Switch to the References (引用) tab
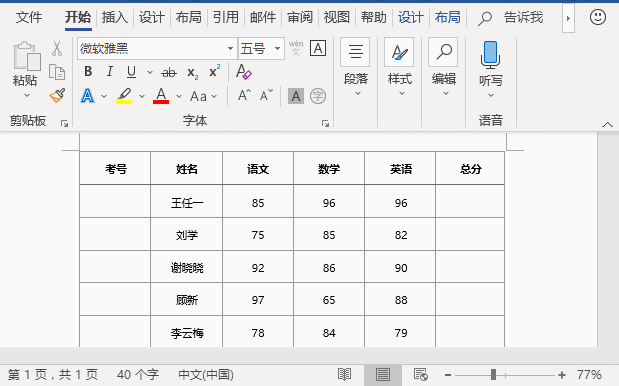Screen dimensions: 619x386 point(226,17)
